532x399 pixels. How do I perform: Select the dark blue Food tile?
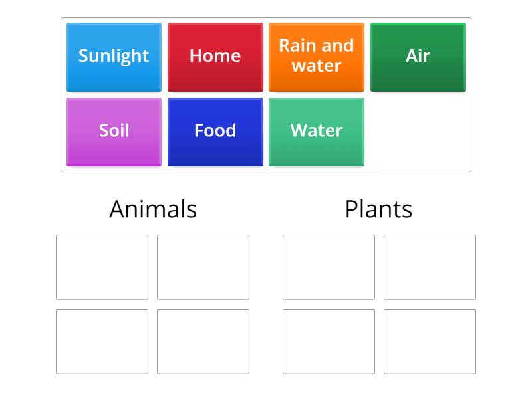pos(215,132)
